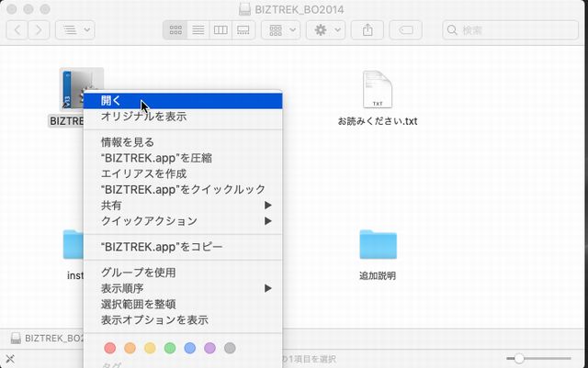This screenshot has height=368, width=588.
Task: Choose "BIZTREK.app"をクイックルック entry
Action: (183, 190)
